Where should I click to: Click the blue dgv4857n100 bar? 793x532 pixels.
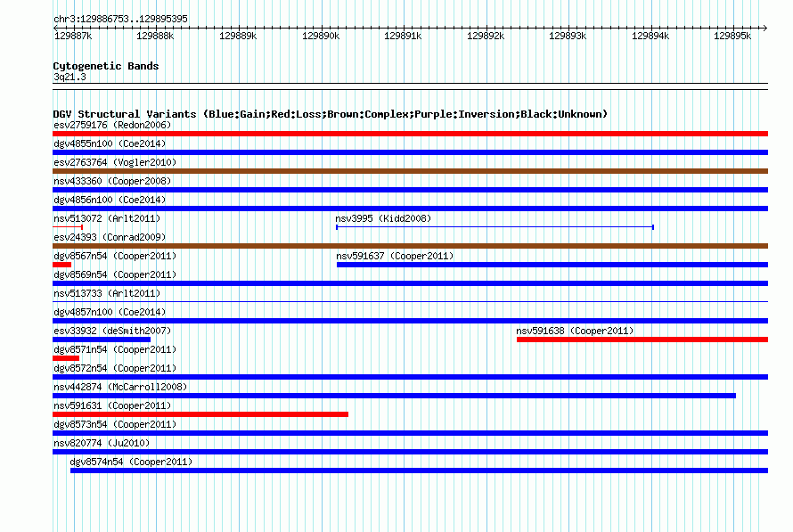point(410,321)
